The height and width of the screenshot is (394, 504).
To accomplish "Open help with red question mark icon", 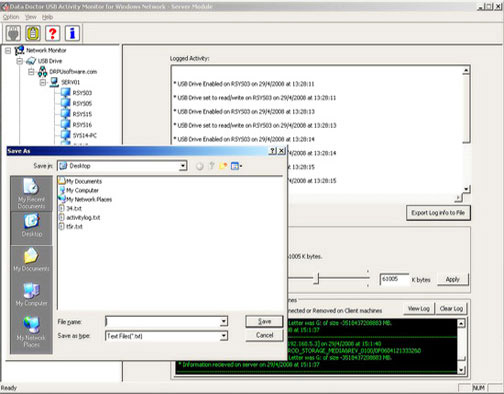I will point(52,33).
